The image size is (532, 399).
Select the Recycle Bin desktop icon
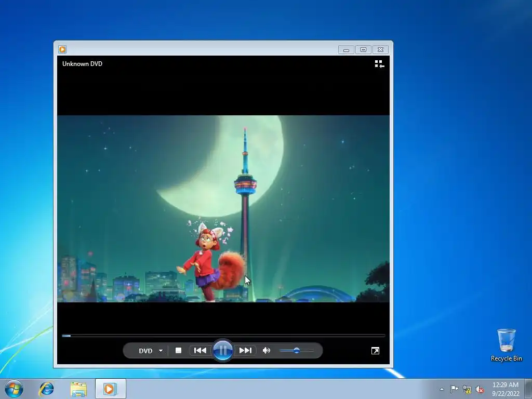(x=506, y=345)
